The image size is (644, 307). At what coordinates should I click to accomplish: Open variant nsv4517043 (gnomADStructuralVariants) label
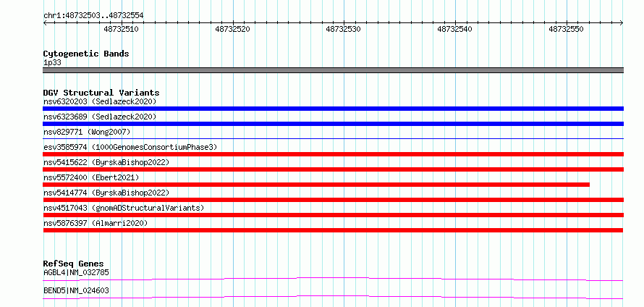pyautogui.click(x=124, y=208)
